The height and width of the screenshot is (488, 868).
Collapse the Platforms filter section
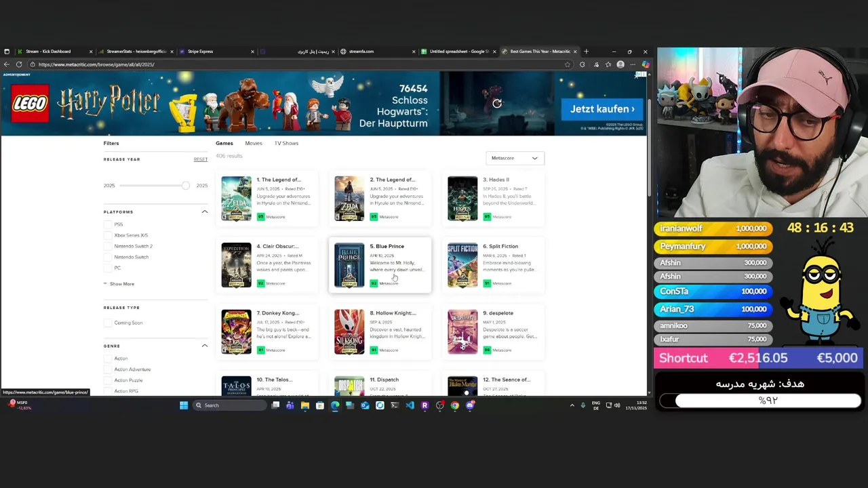click(204, 211)
